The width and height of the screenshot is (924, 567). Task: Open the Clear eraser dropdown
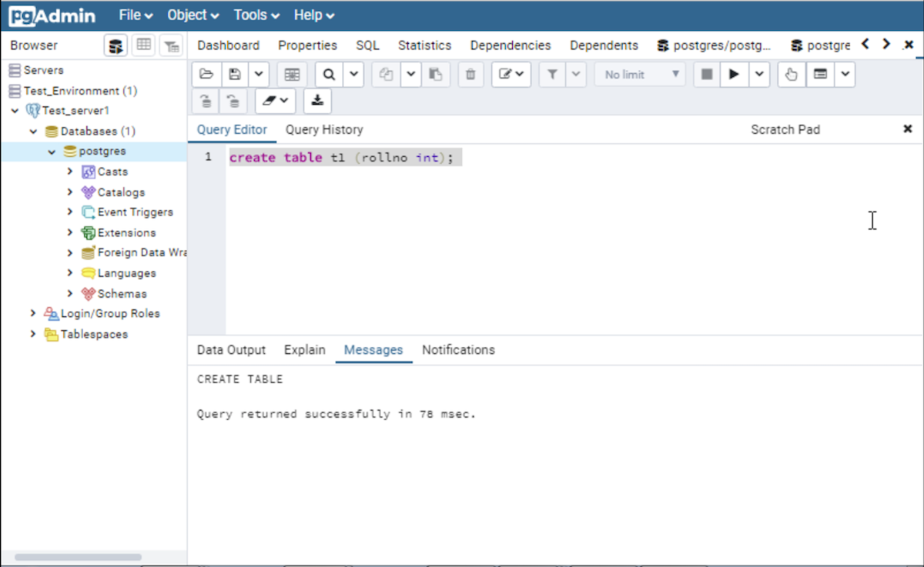(275, 101)
